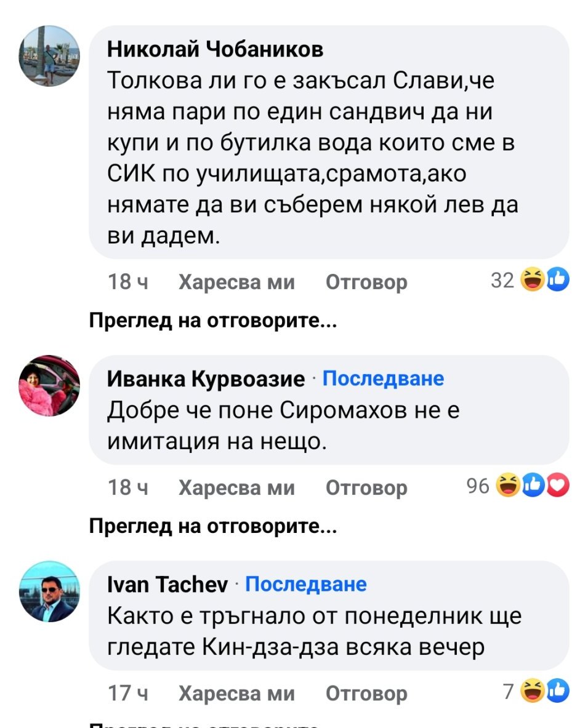Screen dimensions: 588x728
Task: Click the name Иванка Курвоазие
Action: point(206,379)
